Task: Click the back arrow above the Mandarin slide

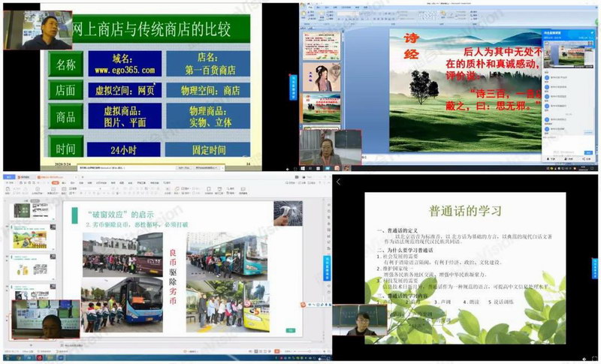Action: click(338, 182)
